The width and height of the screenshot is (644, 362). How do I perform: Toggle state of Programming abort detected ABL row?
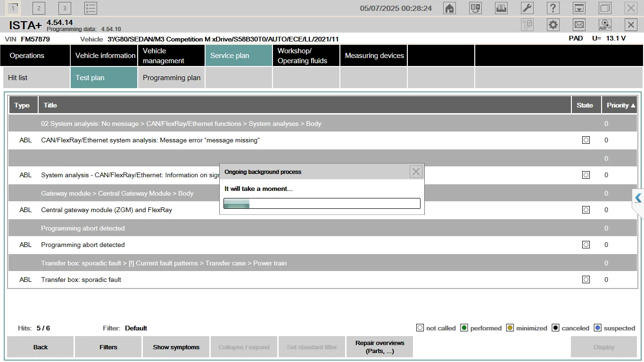(x=586, y=245)
